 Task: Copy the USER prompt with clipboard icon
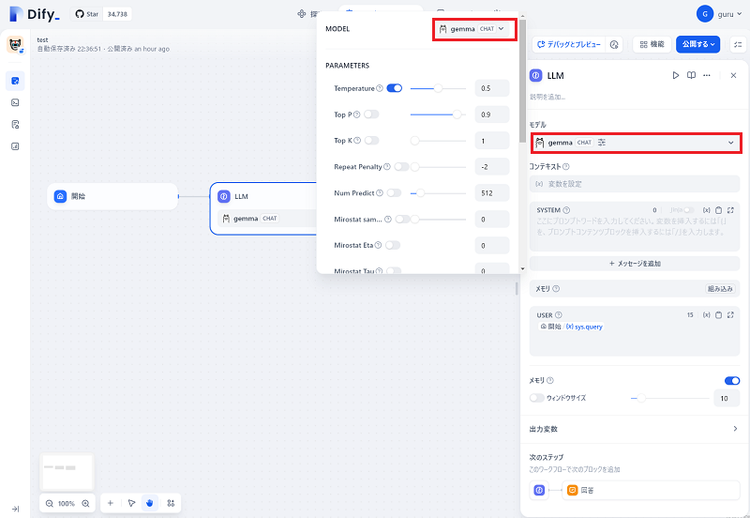point(718,315)
